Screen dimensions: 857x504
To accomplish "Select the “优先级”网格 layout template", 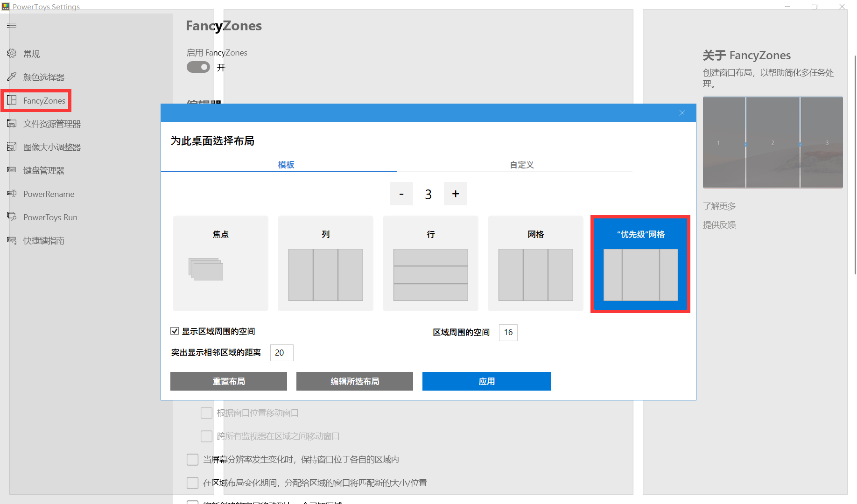I will tap(640, 263).
